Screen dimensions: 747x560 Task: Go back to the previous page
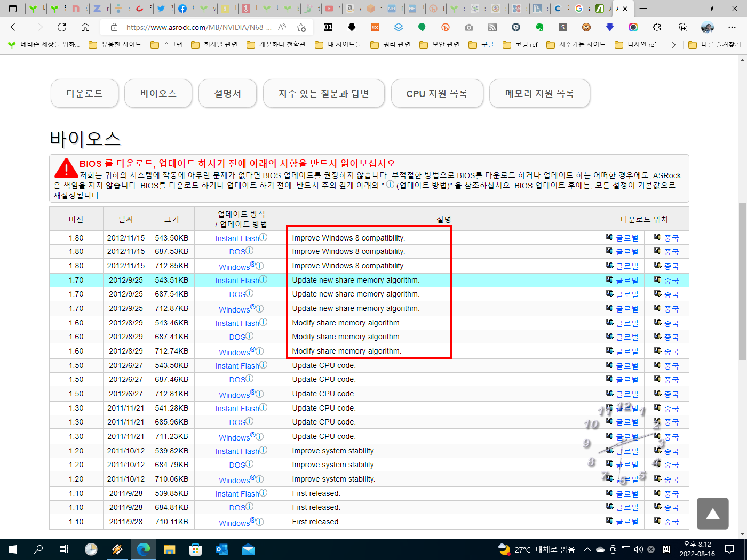coord(15,27)
